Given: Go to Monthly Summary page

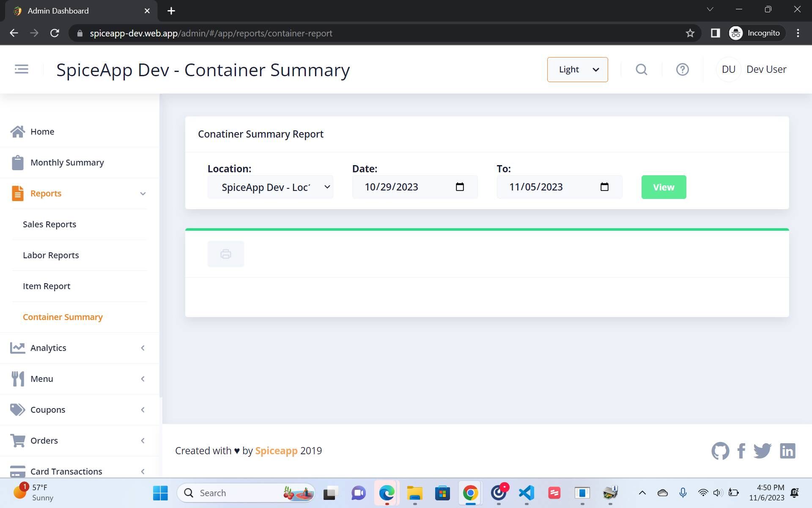Looking at the screenshot, I should click(x=67, y=163).
